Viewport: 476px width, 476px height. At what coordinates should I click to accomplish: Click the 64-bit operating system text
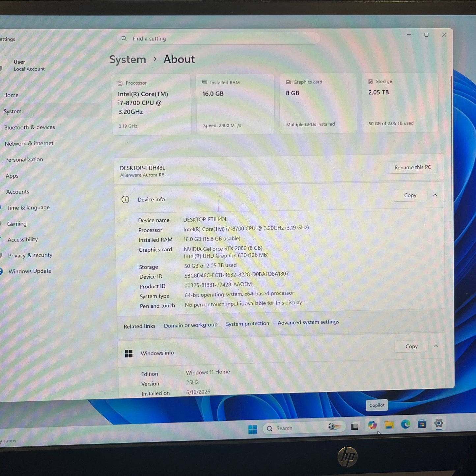(x=239, y=294)
